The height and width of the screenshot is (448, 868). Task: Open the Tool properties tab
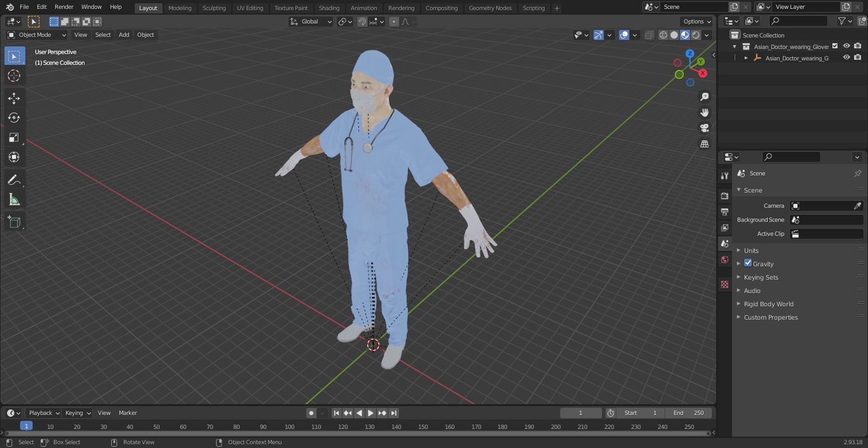(x=724, y=176)
